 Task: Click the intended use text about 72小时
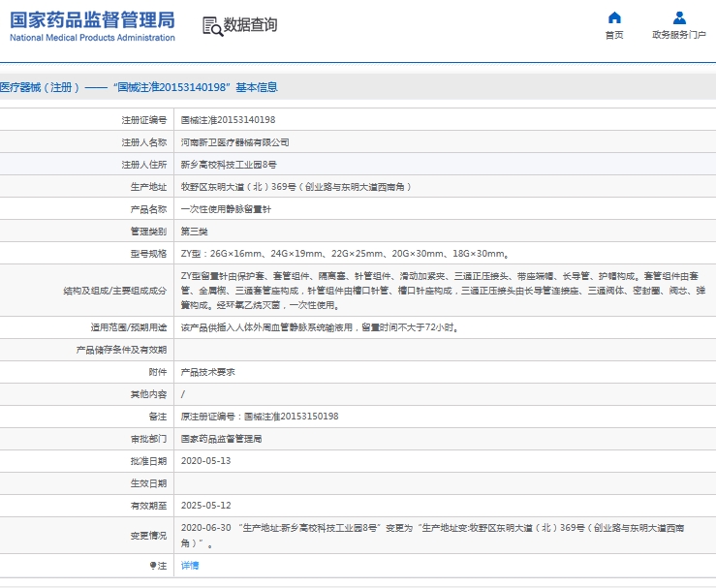pos(320,327)
